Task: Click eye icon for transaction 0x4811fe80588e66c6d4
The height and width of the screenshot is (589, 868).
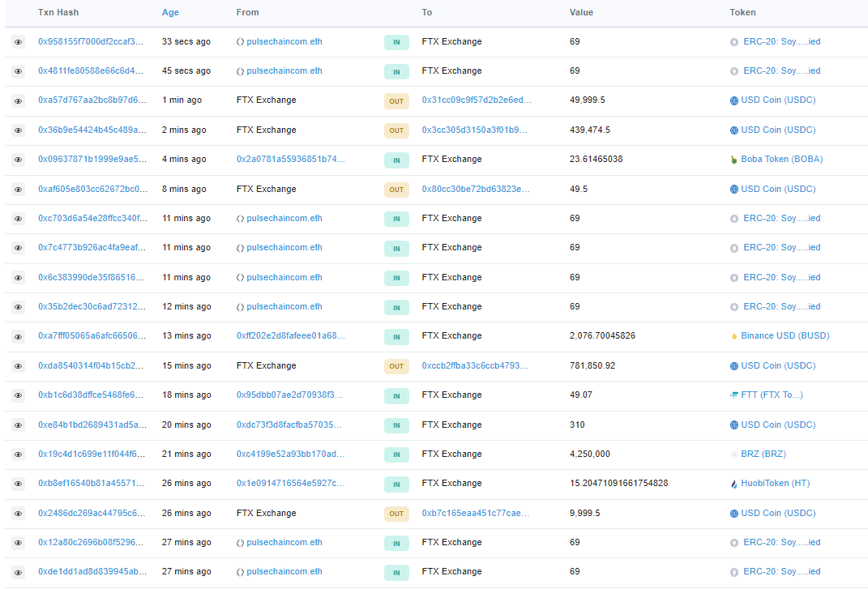Action: 19,71
